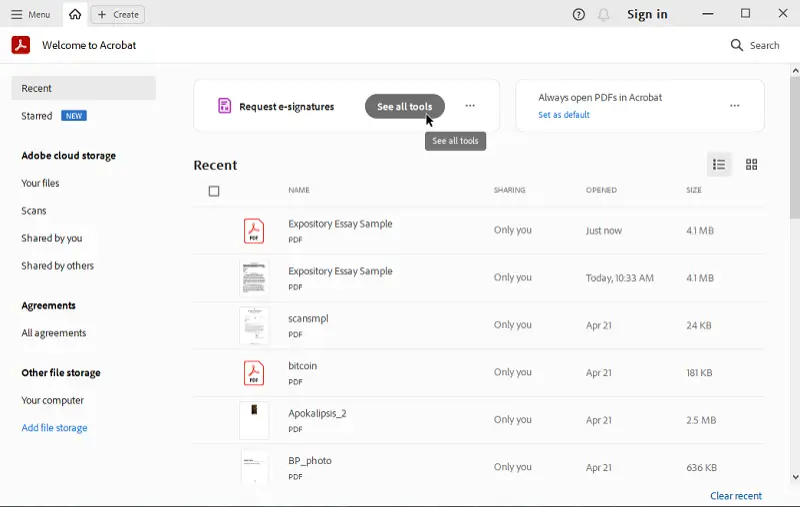This screenshot has width=800, height=507.
Task: Switch to grid thumbnail view
Action: click(751, 164)
